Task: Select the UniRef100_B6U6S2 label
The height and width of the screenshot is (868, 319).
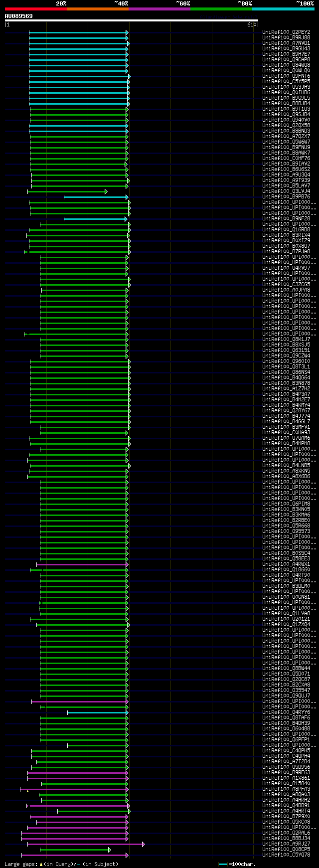Action: (286, 170)
